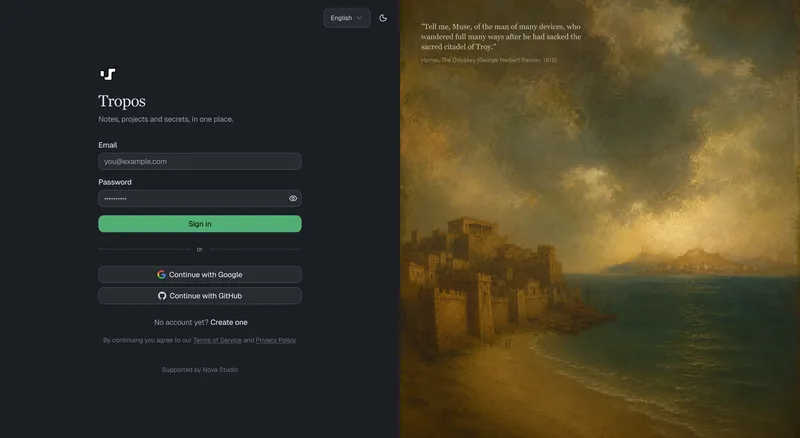Open the Privacy Policy link

pyautogui.click(x=276, y=340)
